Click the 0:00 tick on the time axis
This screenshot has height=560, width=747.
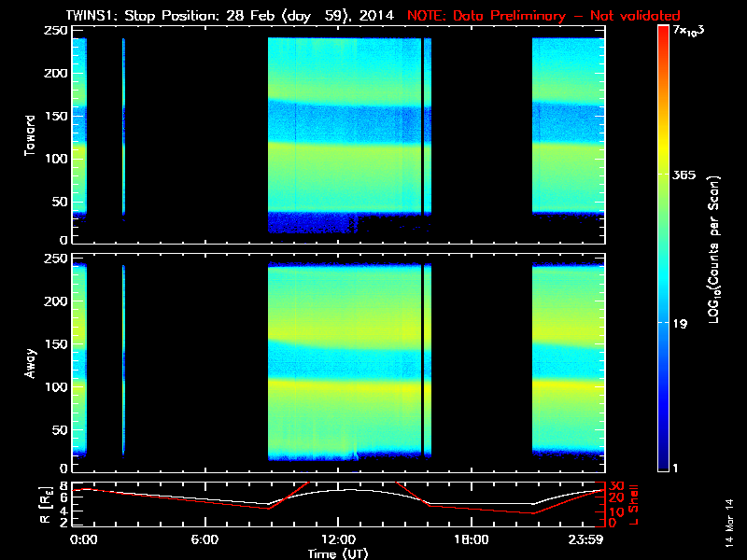83,539
